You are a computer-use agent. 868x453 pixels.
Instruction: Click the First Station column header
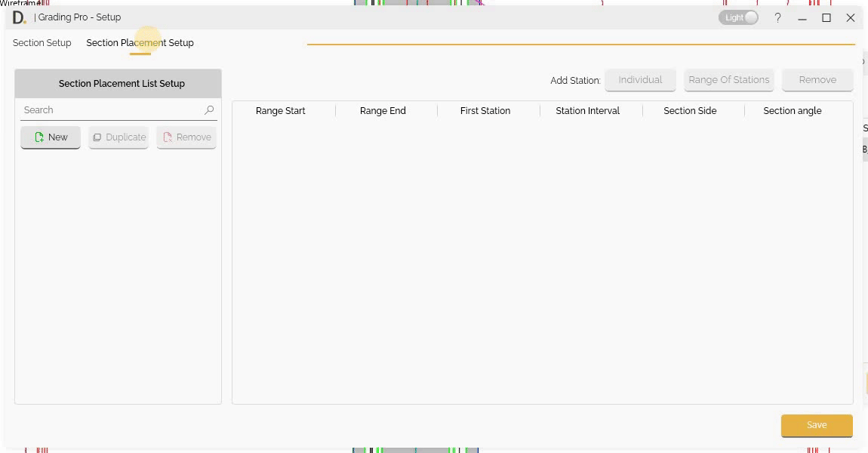(x=485, y=110)
